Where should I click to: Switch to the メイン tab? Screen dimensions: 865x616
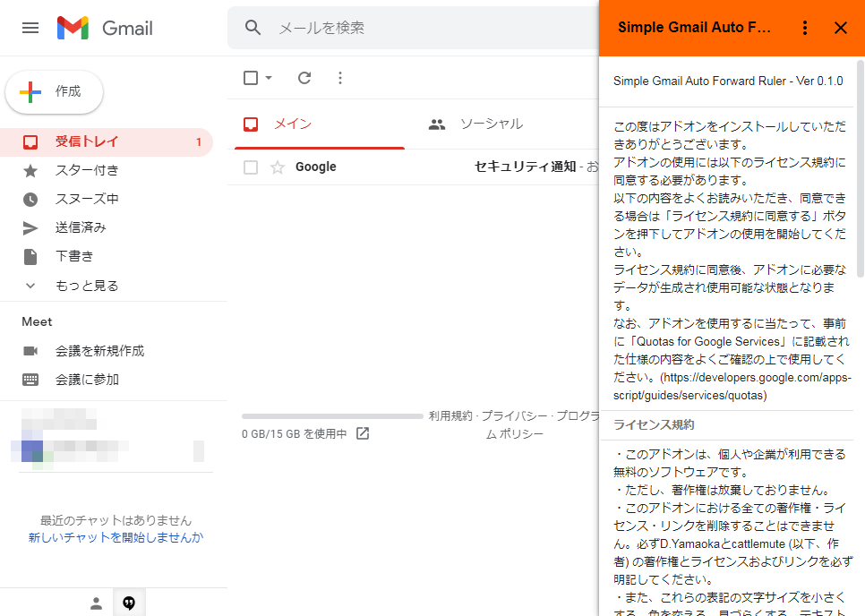click(x=320, y=124)
